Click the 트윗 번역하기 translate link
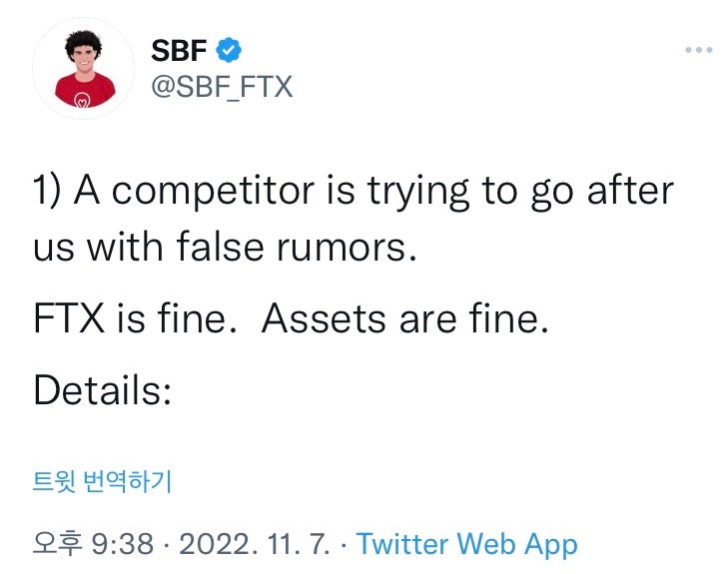The height and width of the screenshot is (574, 728). (x=102, y=481)
